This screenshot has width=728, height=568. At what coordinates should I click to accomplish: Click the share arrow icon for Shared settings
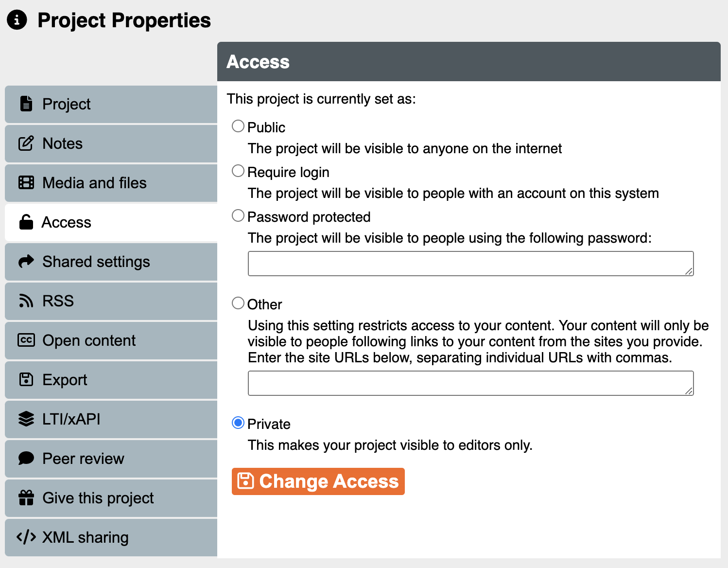coord(26,262)
